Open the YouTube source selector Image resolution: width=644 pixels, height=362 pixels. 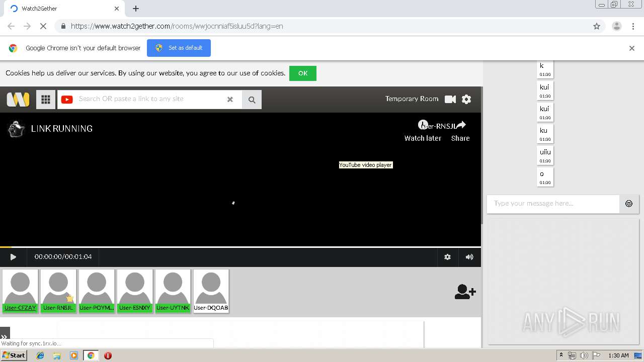tap(67, 100)
